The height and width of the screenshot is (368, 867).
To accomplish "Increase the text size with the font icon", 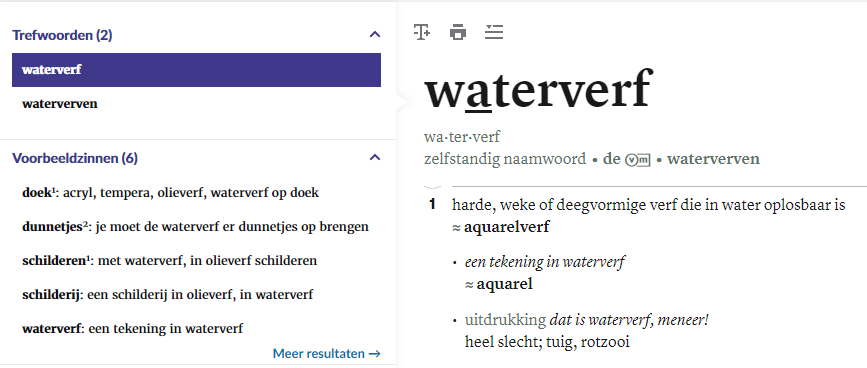I will tap(422, 32).
